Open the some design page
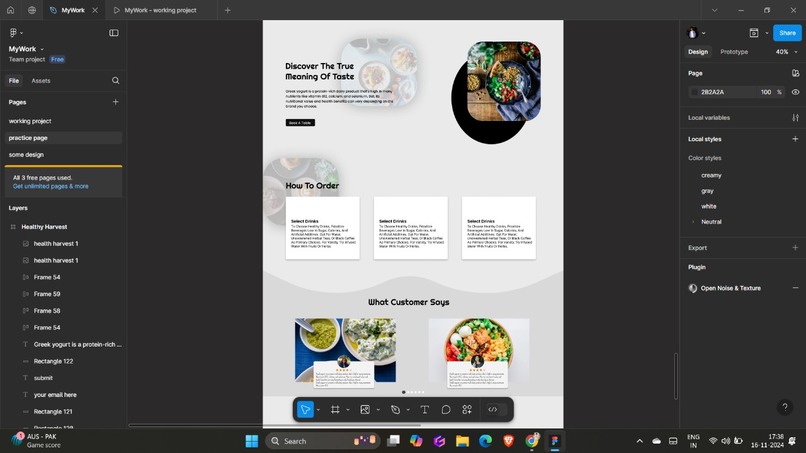The width and height of the screenshot is (806, 453). [x=26, y=155]
